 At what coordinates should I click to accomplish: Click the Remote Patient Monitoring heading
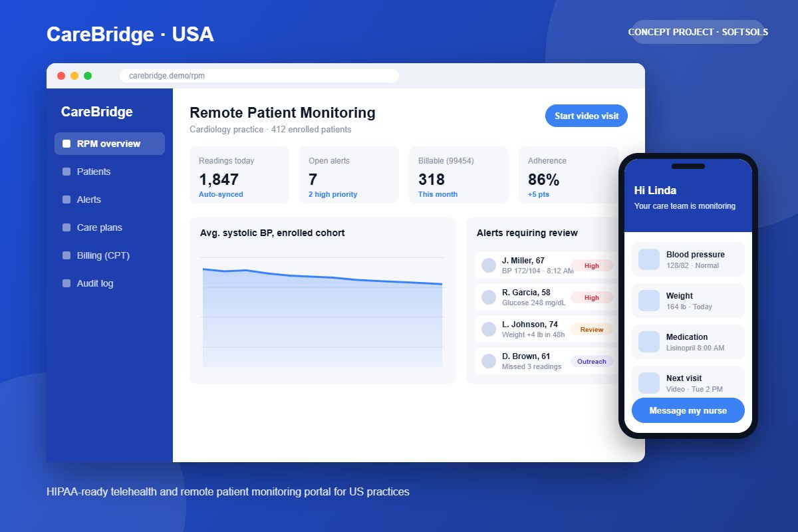pos(283,112)
